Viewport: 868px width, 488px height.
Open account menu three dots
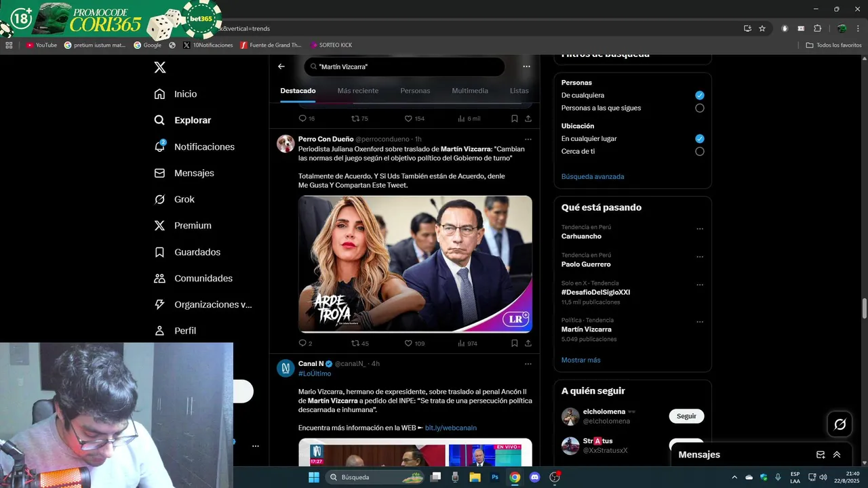[256, 446]
